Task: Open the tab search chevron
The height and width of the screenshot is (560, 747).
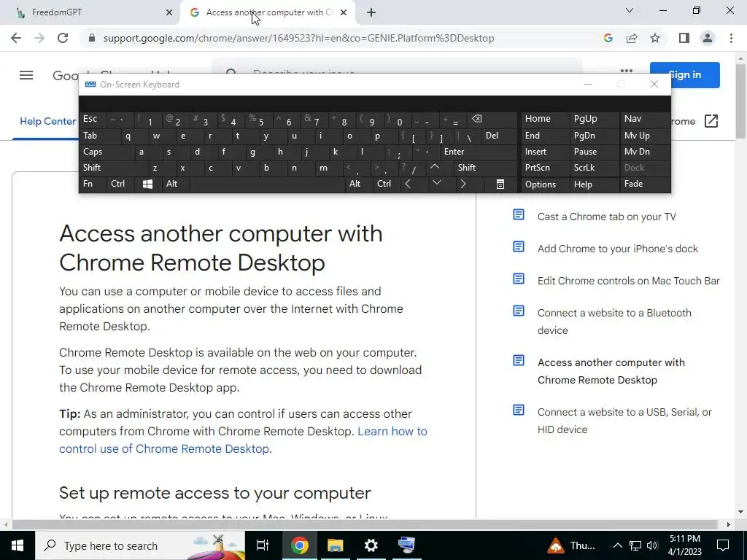Action: 630,10
